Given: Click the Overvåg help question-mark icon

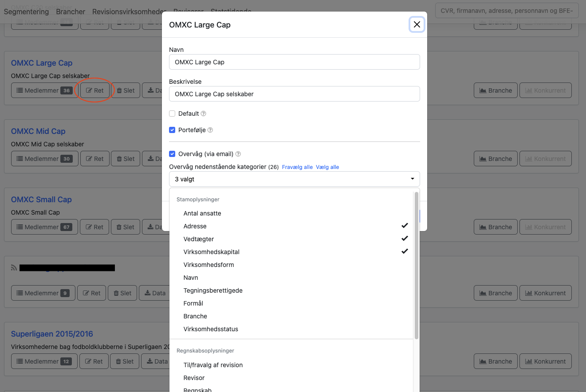Looking at the screenshot, I should tap(238, 154).
